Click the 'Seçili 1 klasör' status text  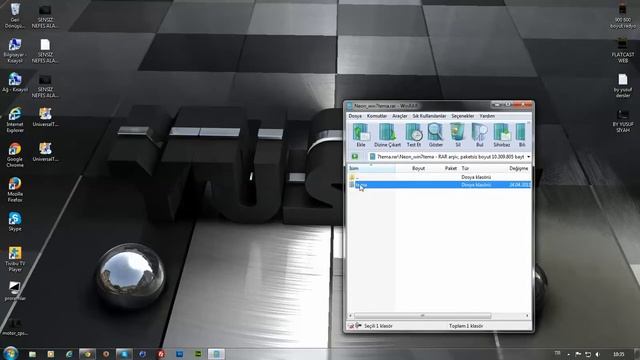pyautogui.click(x=378, y=326)
